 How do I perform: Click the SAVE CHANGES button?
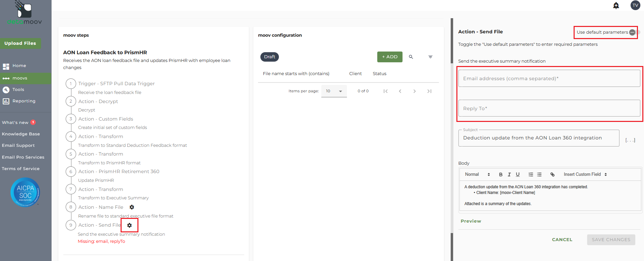tap(611, 240)
